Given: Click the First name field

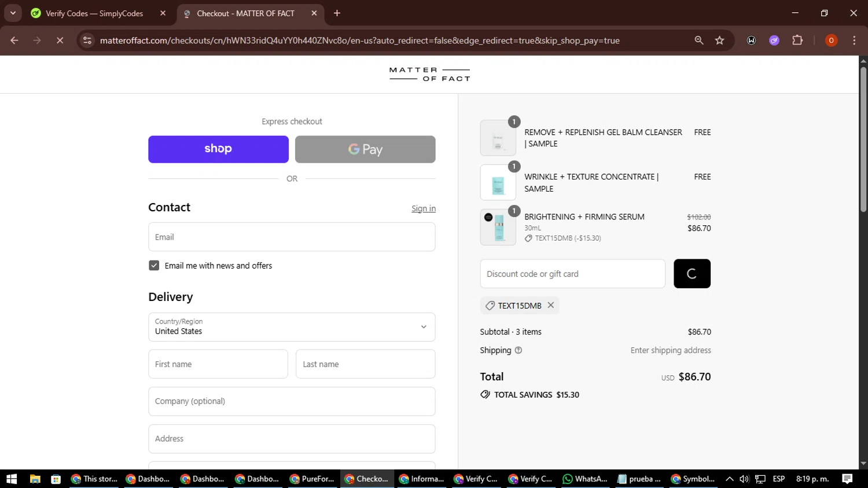Looking at the screenshot, I should click(218, 364).
